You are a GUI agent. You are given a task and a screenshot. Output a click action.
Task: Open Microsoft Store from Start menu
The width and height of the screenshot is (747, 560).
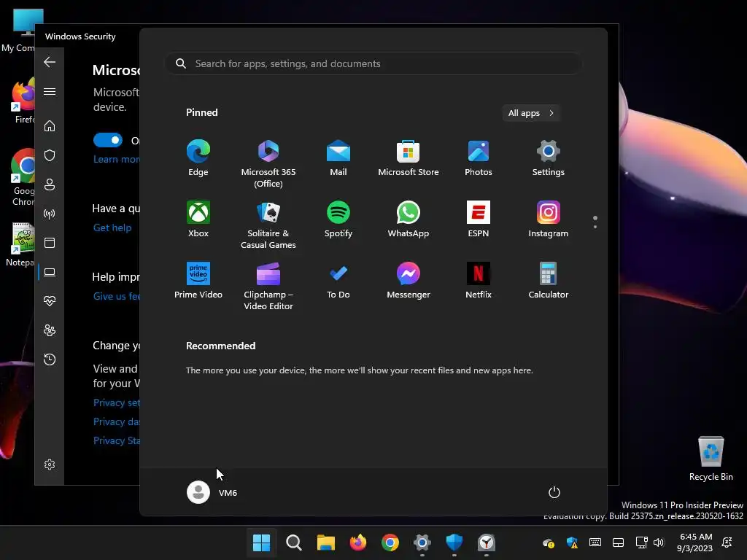pos(409,158)
